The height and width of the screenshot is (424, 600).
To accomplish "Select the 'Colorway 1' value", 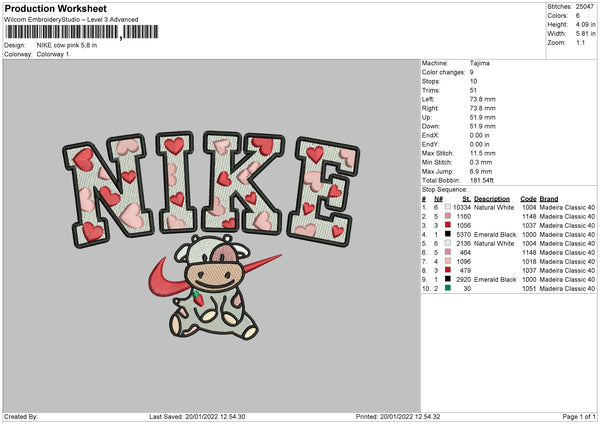I will click(53, 54).
